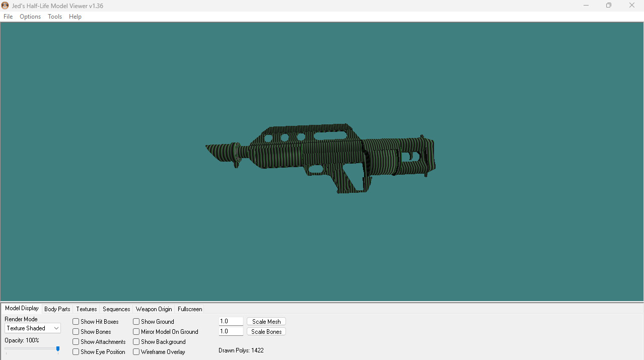The image size is (644, 360).
Task: Check the Show Ground box
Action: (136, 322)
